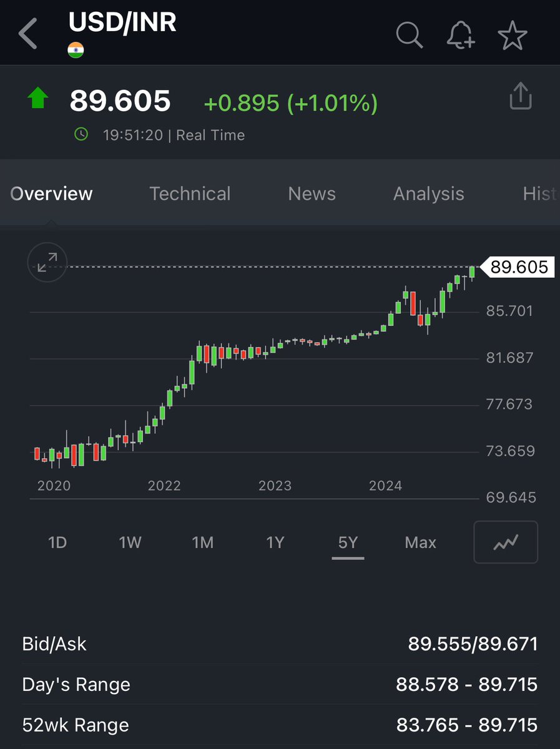The image size is (560, 749).
Task: Open the search icon
Action: (409, 36)
